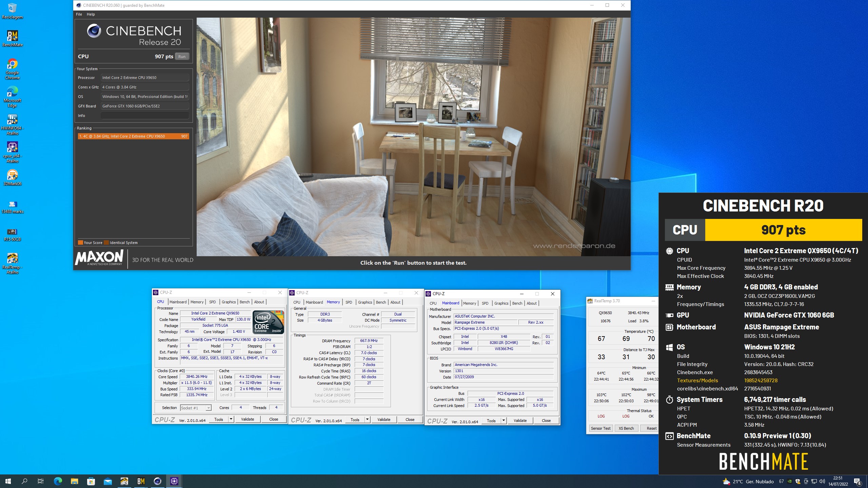This screenshot has height=488, width=868.
Task: Click the Intel Core 2 Extreme logo in CPU-Z
Action: 268,322
